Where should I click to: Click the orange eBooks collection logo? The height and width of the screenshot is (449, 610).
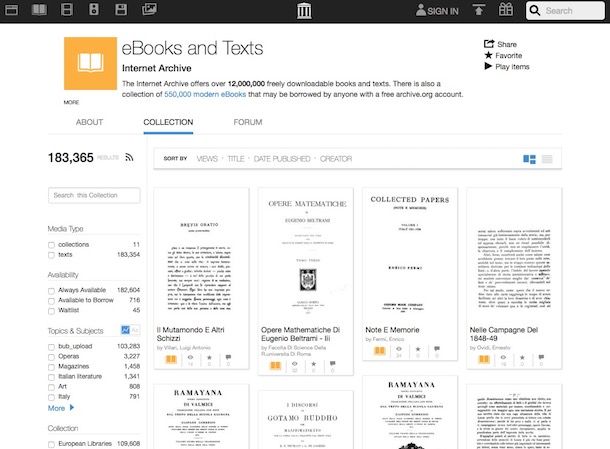(90, 63)
